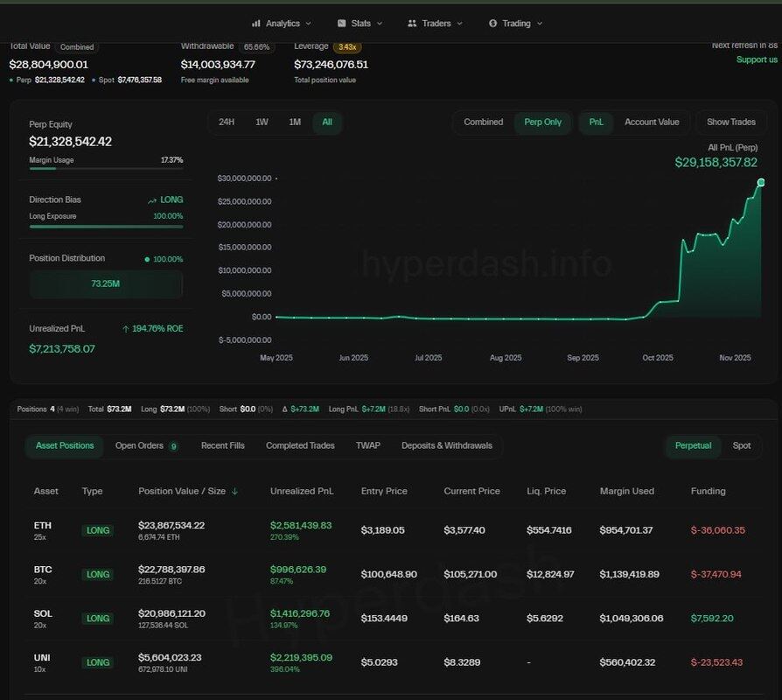
Task: Toggle chart to Account Value
Action: [x=652, y=122]
